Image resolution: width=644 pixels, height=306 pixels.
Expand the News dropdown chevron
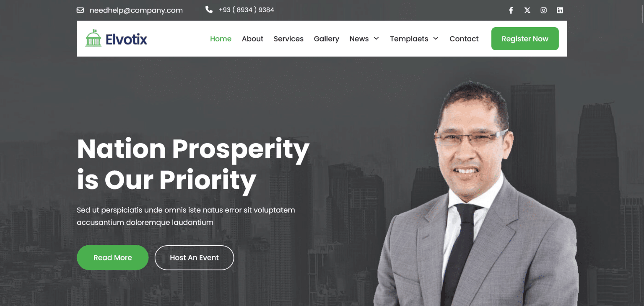pyautogui.click(x=376, y=39)
